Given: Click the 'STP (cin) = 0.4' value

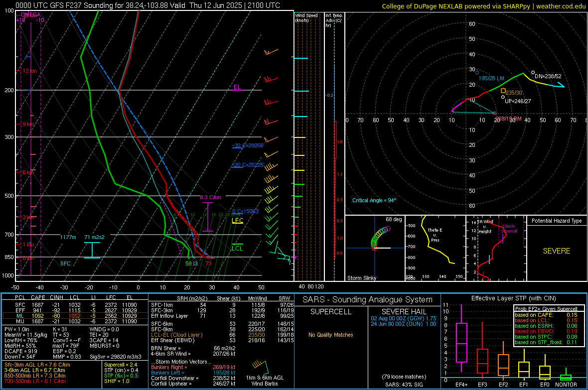Looking at the screenshot, I should pos(121,370).
